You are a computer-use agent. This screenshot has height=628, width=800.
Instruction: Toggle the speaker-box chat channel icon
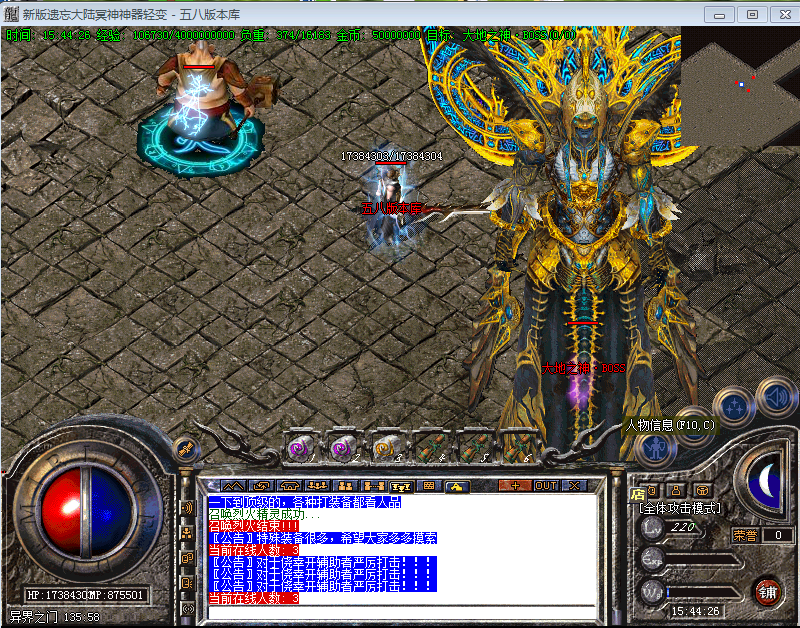click(x=187, y=583)
